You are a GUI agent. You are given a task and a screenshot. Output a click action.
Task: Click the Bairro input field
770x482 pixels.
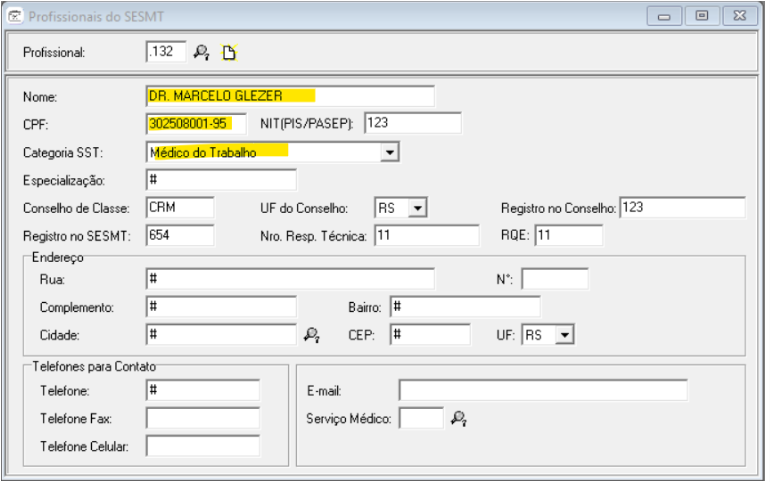click(x=464, y=306)
